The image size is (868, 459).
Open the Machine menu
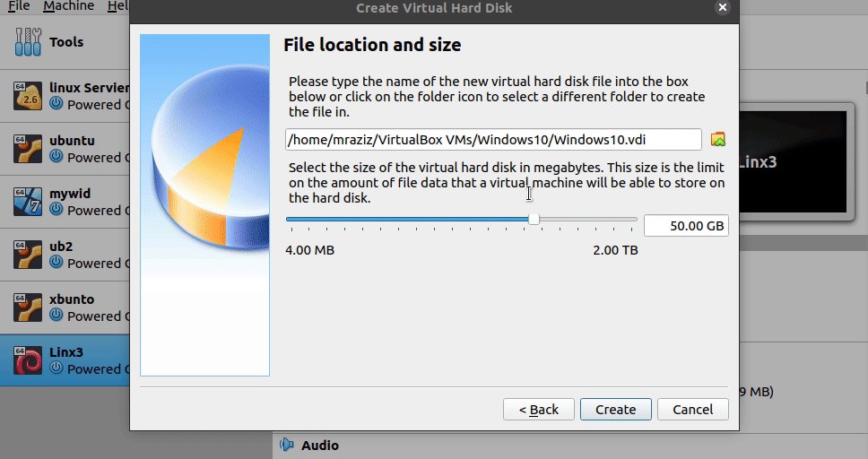69,6
